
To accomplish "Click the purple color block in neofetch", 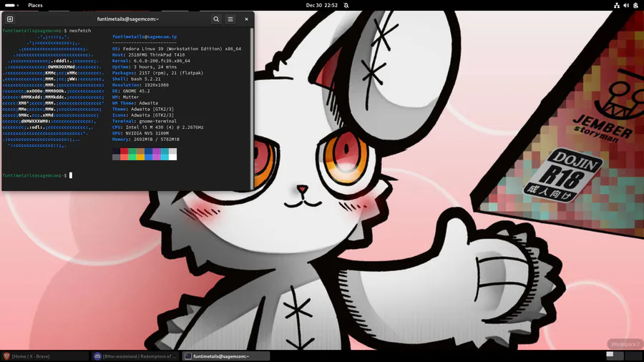I will 157,152.
